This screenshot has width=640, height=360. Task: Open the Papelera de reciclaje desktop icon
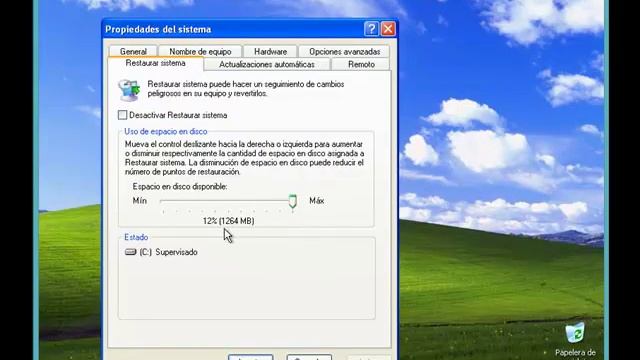click(x=575, y=340)
